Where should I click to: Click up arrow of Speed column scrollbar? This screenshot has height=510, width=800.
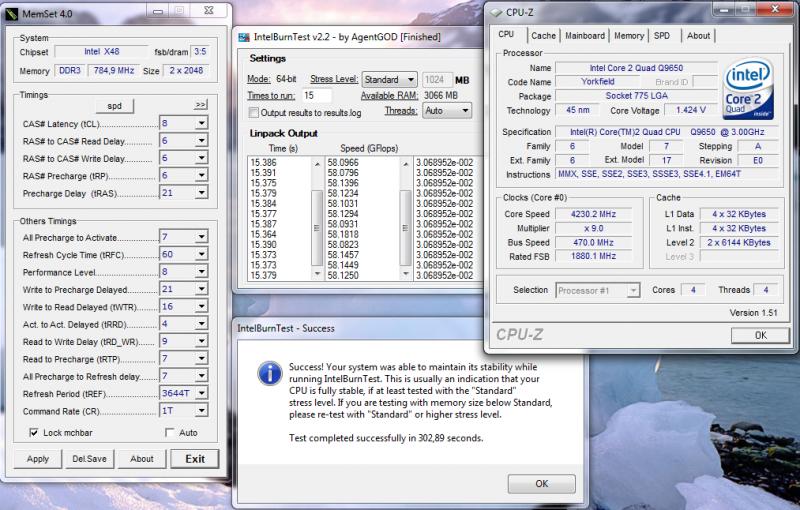(x=406, y=164)
